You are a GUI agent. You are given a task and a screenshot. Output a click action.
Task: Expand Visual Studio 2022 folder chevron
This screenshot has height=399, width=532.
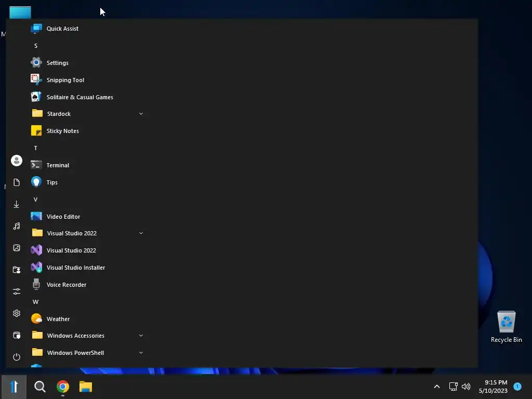141,233
